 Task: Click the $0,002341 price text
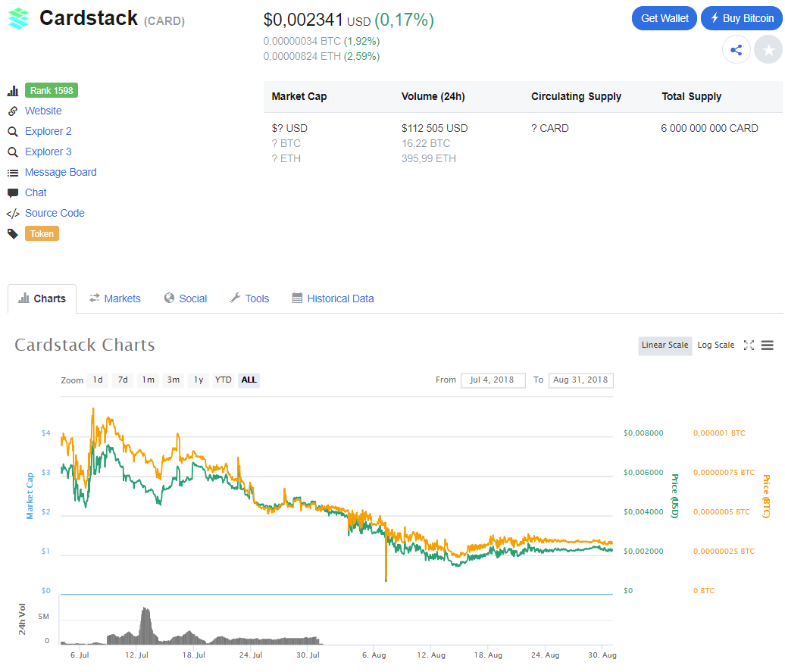coord(303,20)
